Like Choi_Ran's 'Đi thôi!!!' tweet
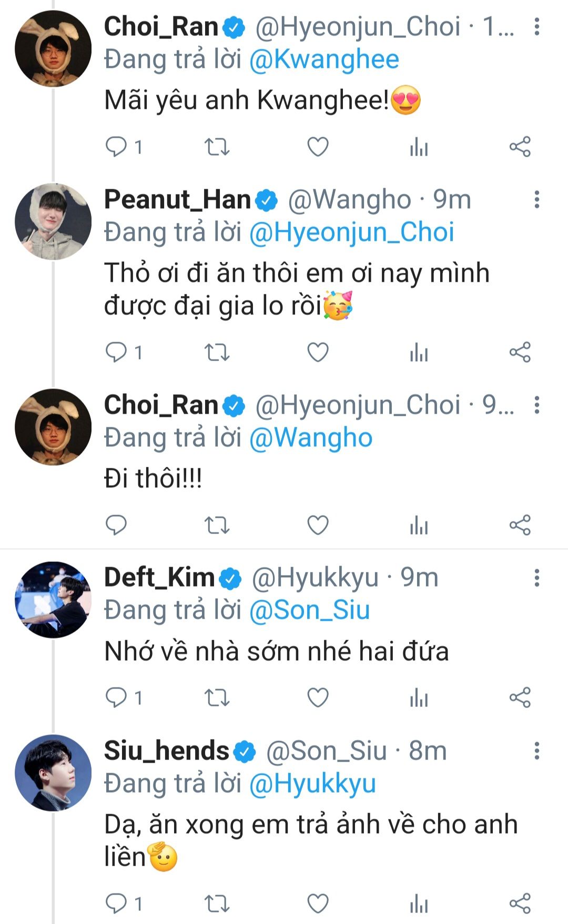Image resolution: width=568 pixels, height=924 pixels. coord(318,525)
